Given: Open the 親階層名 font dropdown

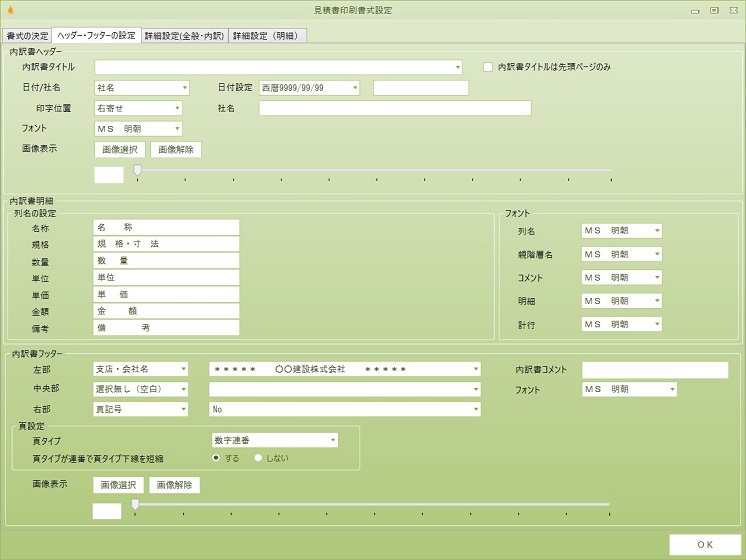Looking at the screenshot, I should pos(621,254).
